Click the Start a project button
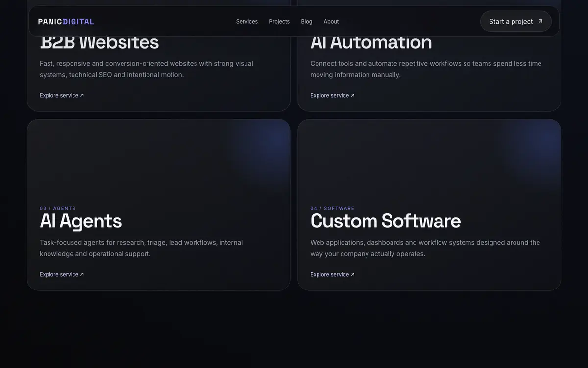Screen dimensions: 588x368 point(516,22)
